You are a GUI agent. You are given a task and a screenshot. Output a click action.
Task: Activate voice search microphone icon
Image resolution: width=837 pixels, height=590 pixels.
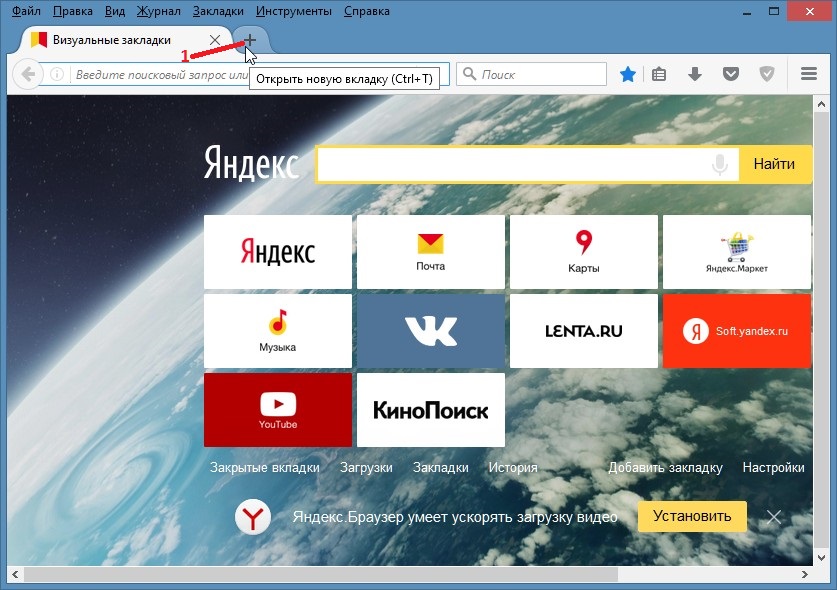[720, 164]
